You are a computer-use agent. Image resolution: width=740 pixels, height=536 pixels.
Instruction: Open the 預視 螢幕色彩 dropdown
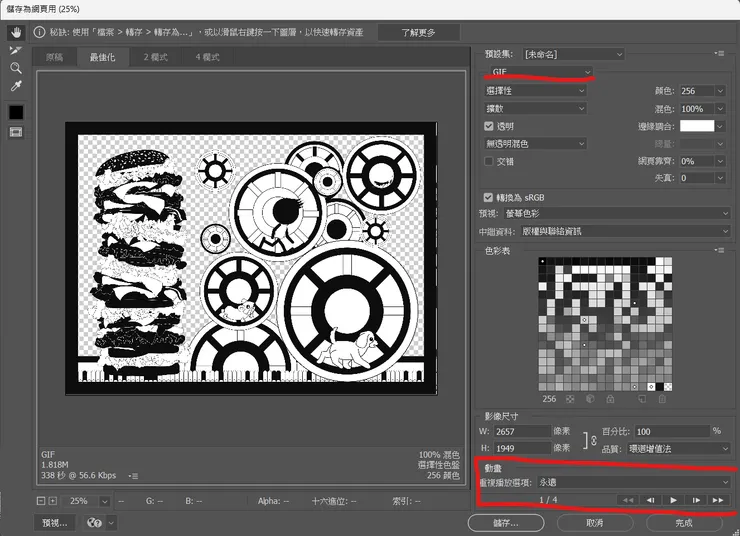[x=617, y=214]
